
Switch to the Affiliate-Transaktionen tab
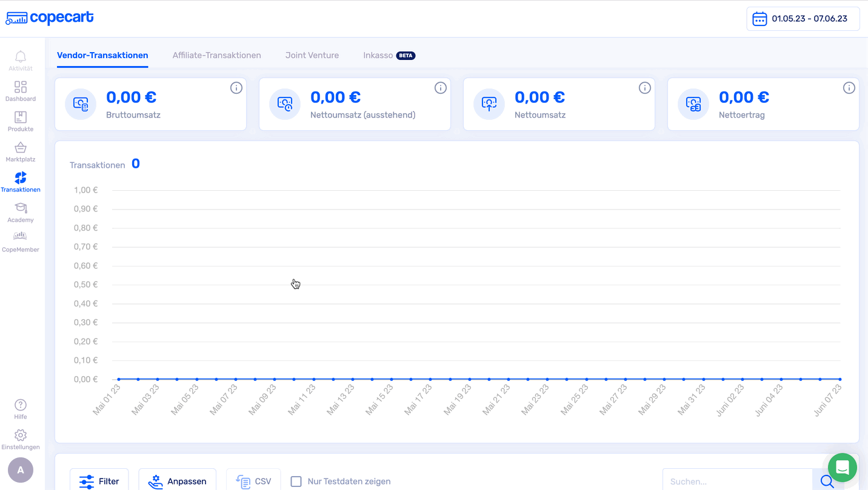tap(216, 55)
